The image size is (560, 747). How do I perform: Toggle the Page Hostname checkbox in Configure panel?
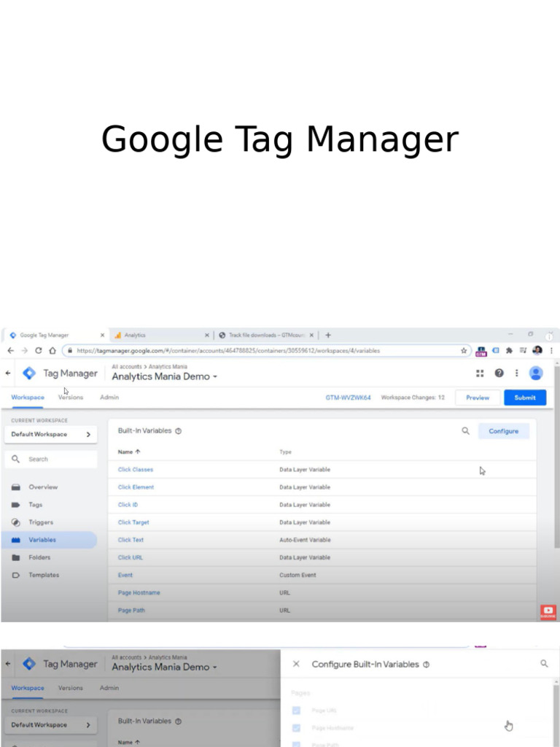click(296, 728)
